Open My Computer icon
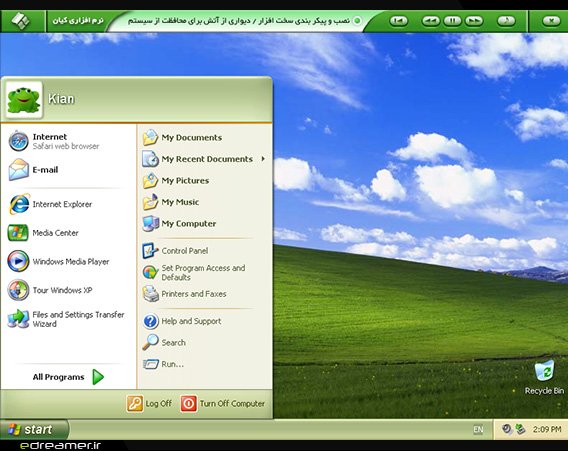This screenshot has height=451, width=568. coord(150,224)
